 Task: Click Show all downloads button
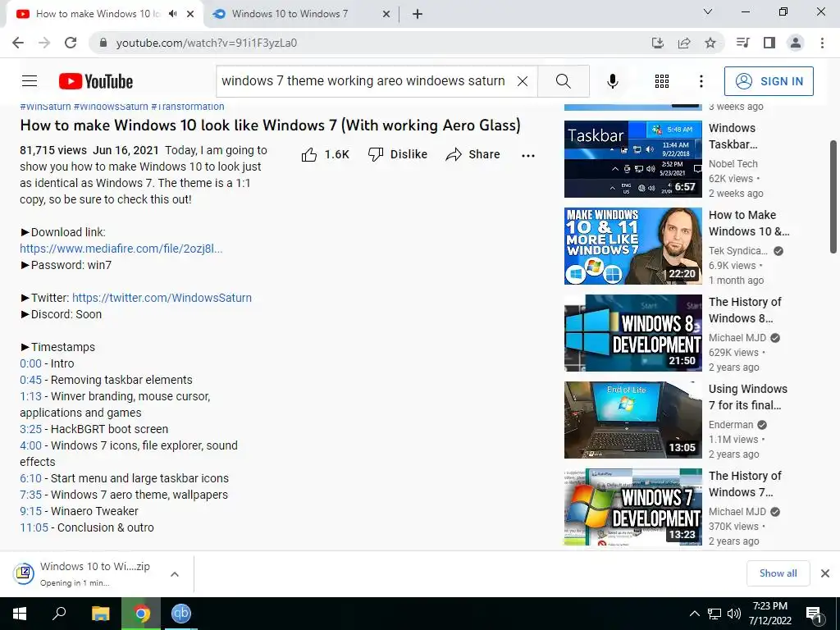coord(778,573)
